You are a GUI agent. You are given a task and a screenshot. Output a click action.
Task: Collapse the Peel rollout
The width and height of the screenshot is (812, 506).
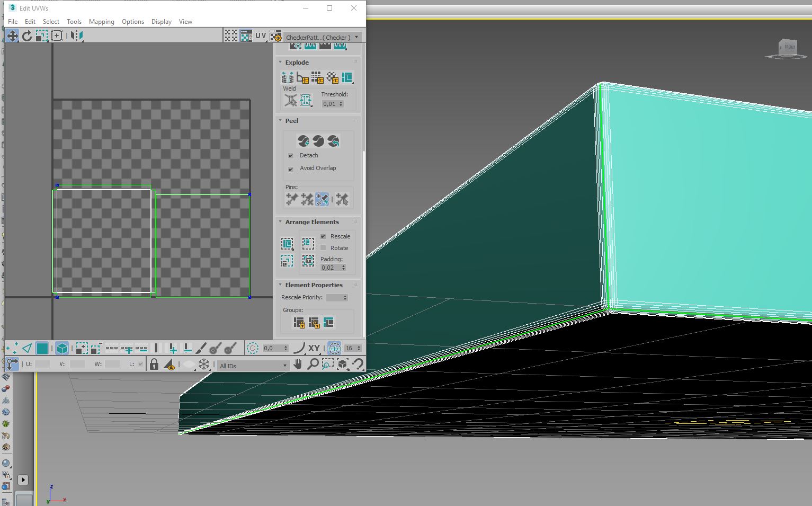tap(280, 120)
